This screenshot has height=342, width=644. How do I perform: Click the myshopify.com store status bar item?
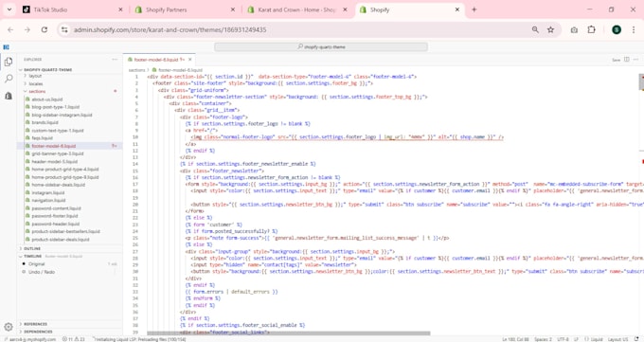30,339
